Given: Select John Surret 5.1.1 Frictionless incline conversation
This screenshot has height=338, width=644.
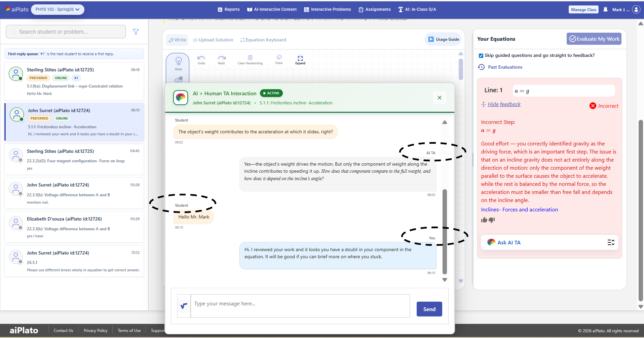Looking at the screenshot, I should tap(74, 122).
